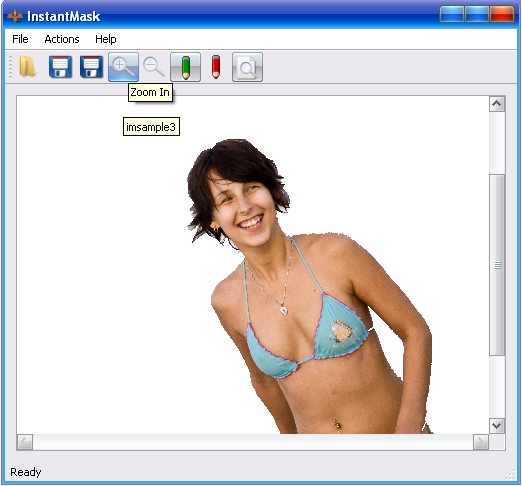Click the vertical scrollbar up arrow
The height and width of the screenshot is (486, 522).
[497, 104]
